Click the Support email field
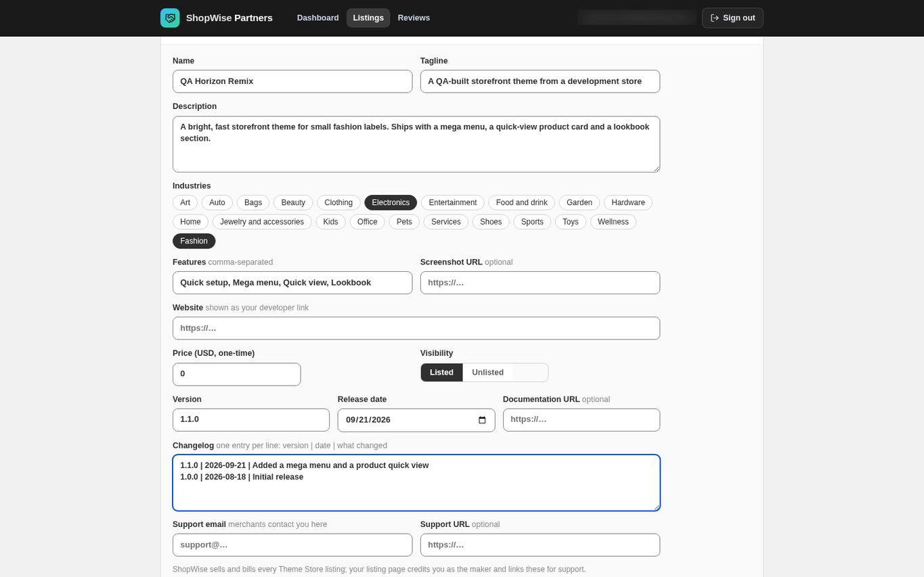 [x=292, y=545]
